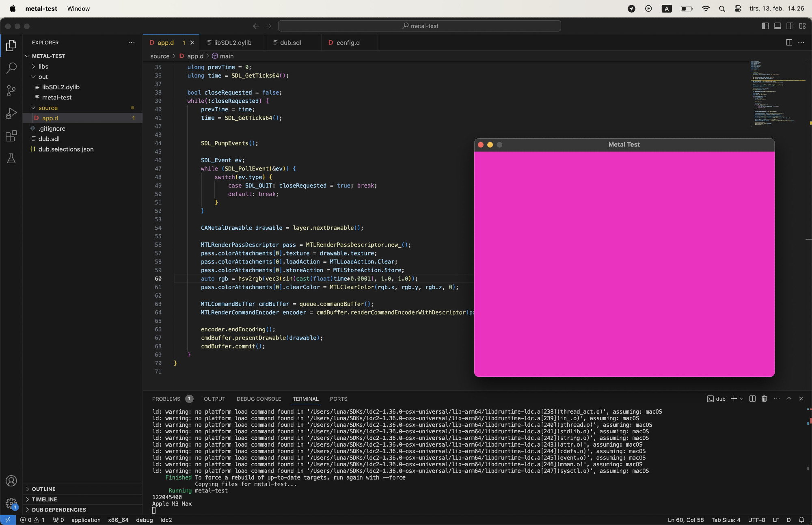The height and width of the screenshot is (525, 812).
Task: Open macOS Control Center
Action: click(x=738, y=9)
